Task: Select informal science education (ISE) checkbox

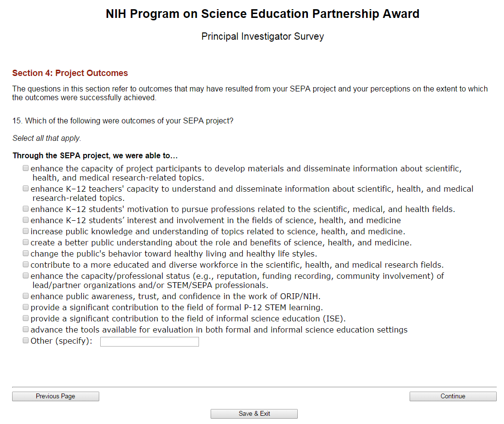Action: click(x=25, y=318)
